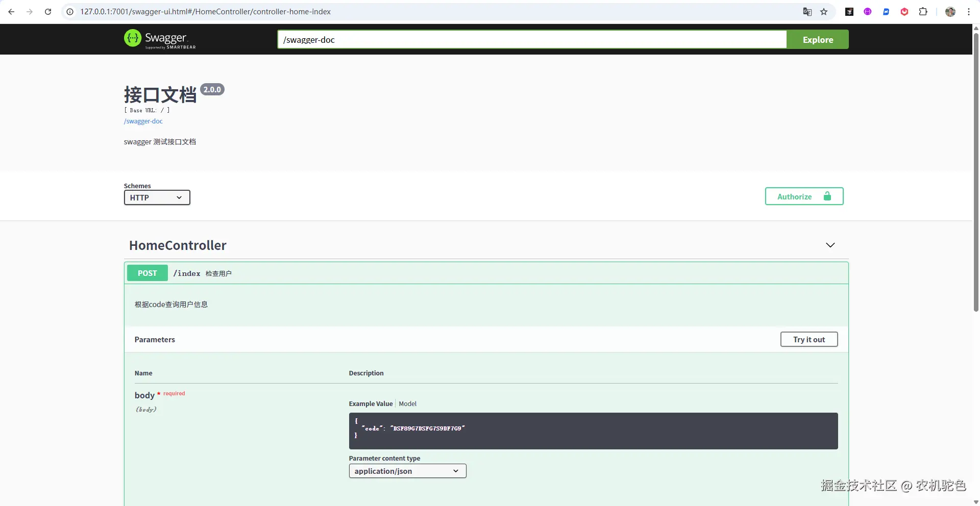980x506 pixels.
Task: Collapse the HomeController section chevron
Action: [830, 245]
